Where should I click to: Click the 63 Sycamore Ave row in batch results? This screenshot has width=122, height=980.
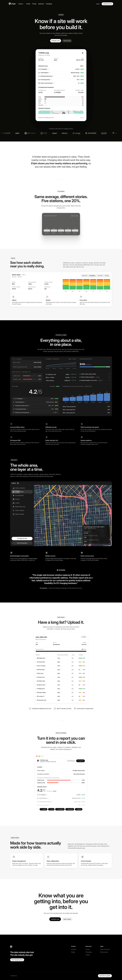click(61, 700)
